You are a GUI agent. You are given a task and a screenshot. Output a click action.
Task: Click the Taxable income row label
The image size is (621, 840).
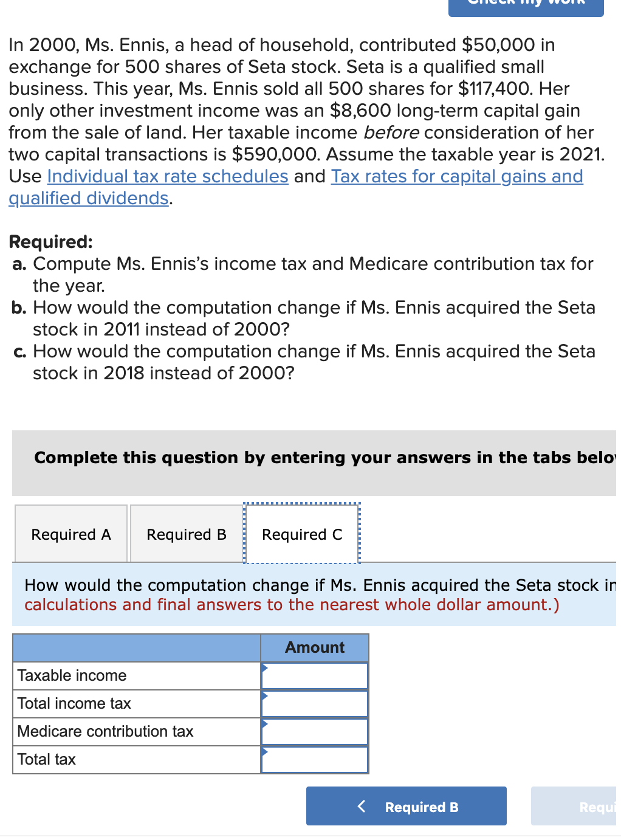(x=72, y=675)
